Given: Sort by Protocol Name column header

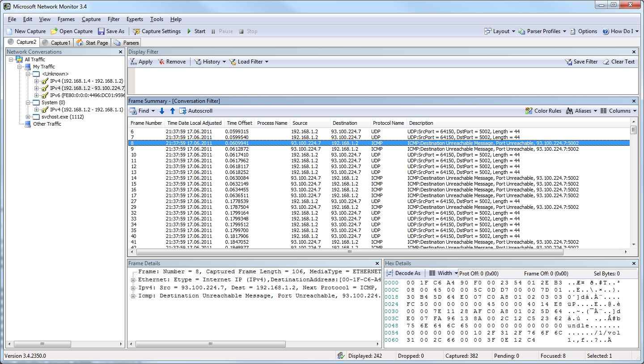Looking at the screenshot, I should pos(388,123).
